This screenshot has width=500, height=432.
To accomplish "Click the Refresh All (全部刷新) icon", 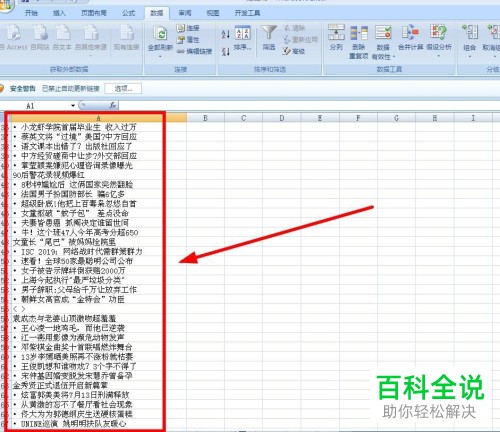I will pyautogui.click(x=160, y=34).
